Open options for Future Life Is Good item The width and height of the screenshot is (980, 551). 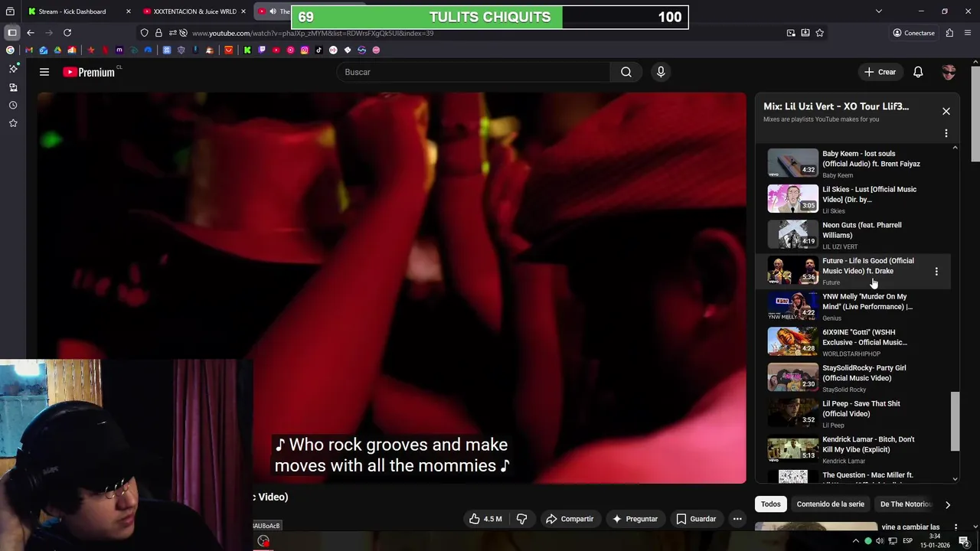click(936, 272)
